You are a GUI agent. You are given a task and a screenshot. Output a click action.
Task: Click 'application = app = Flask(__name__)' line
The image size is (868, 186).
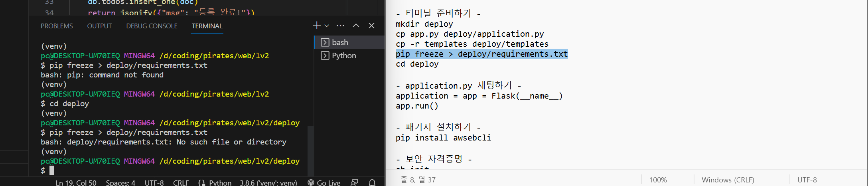[x=479, y=96]
